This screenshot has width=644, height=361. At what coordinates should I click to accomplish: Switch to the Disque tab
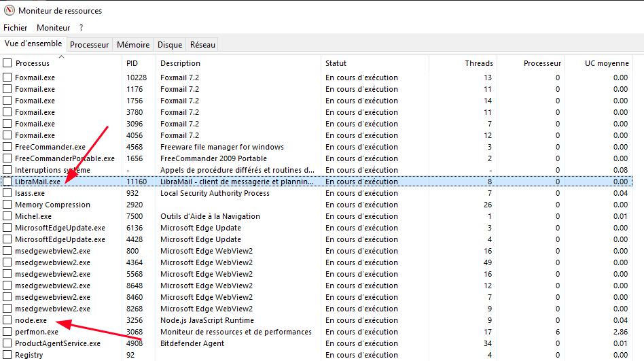click(170, 44)
